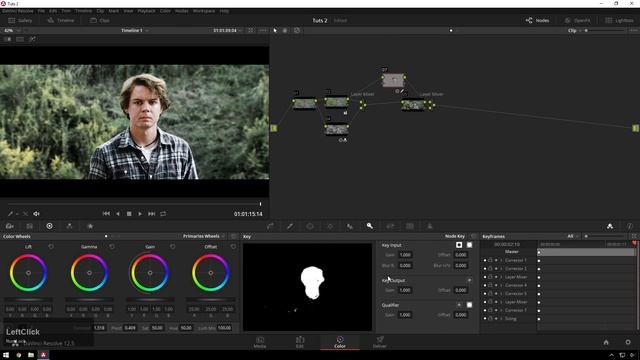Toggle auto keyframe for Corrector 2 track

[496, 269]
